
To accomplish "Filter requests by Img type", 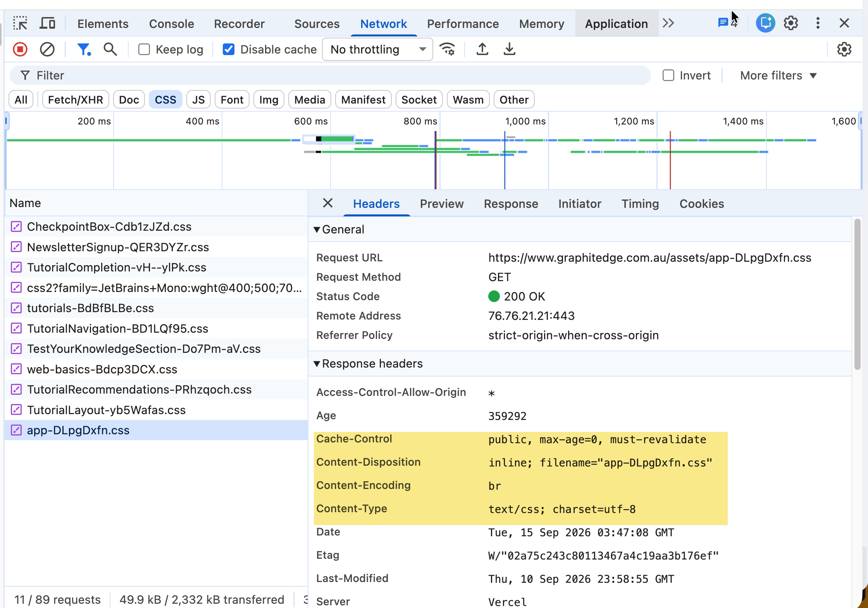I will (x=269, y=100).
